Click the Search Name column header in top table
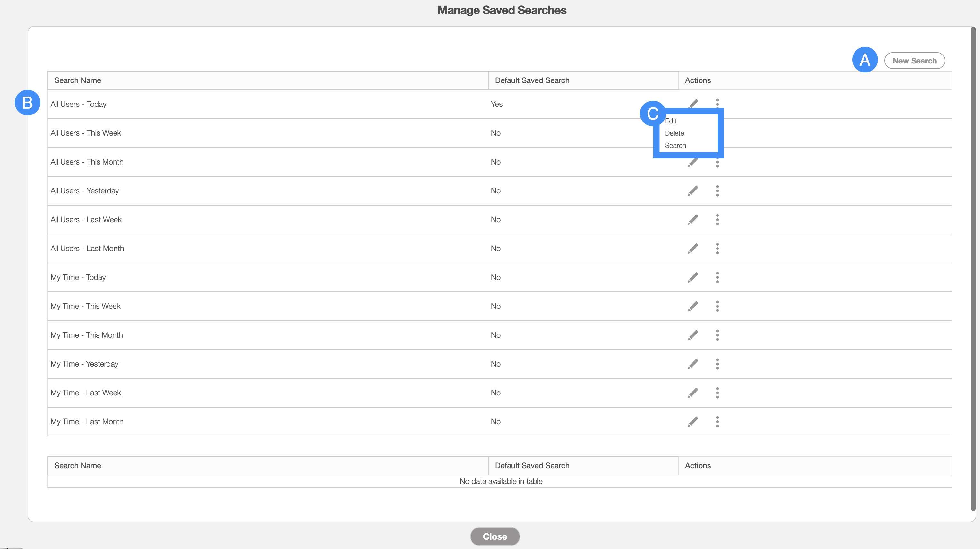Viewport: 980px width, 549px height. (x=78, y=80)
